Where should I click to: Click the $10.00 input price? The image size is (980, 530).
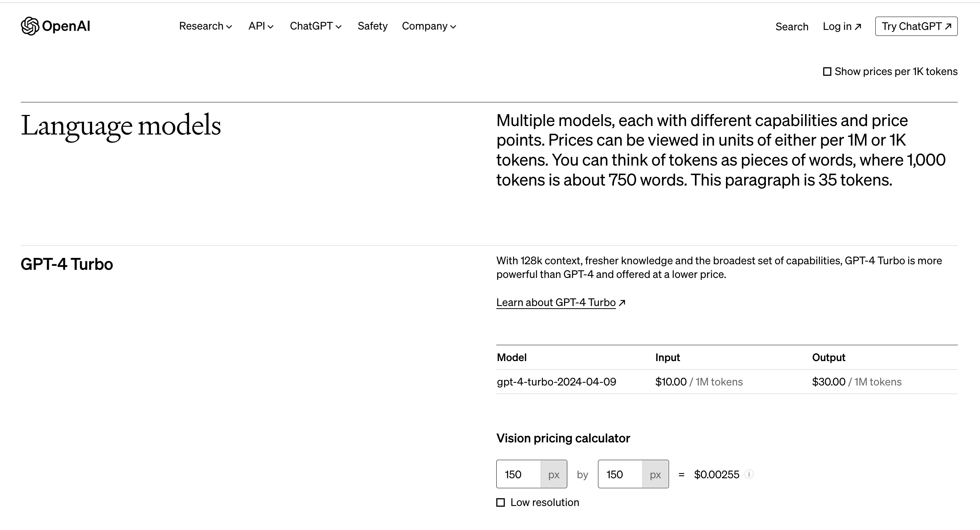(671, 382)
